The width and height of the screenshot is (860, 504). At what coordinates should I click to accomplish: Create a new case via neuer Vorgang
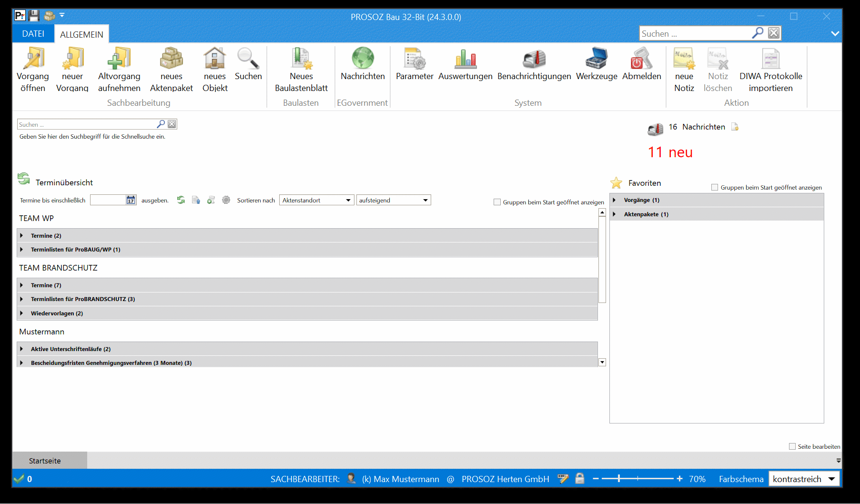(x=72, y=70)
